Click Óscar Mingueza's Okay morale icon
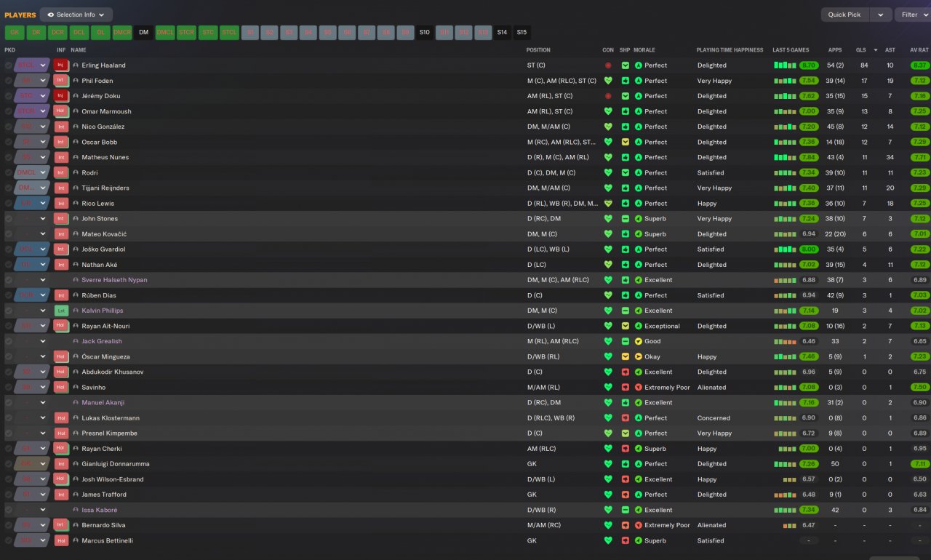 pos(638,356)
